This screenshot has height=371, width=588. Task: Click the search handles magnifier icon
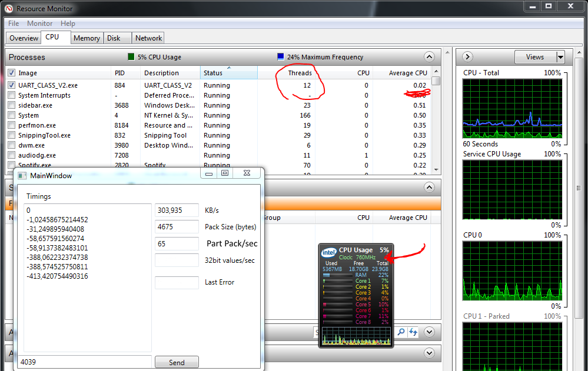tap(401, 332)
